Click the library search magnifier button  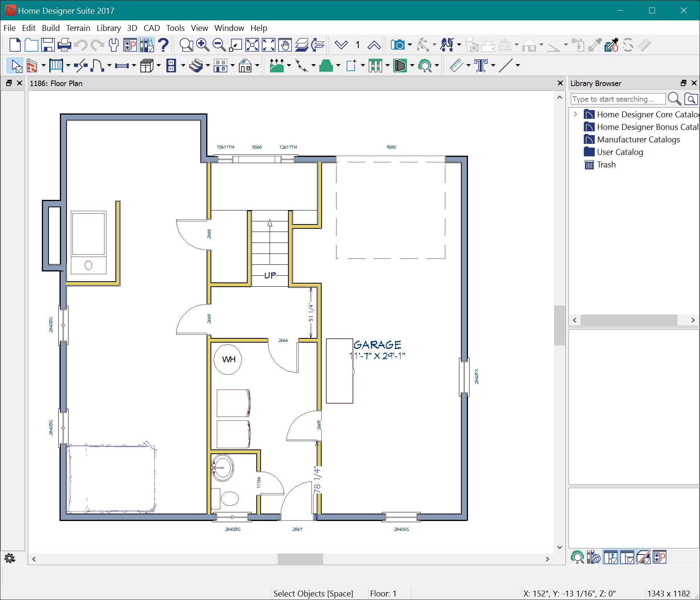point(675,99)
